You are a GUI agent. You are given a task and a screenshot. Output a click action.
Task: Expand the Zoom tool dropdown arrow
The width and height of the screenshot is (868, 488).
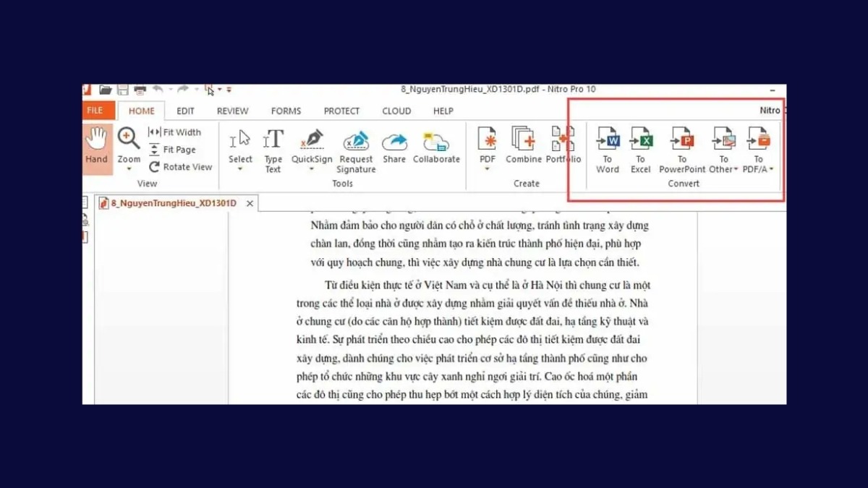(129, 169)
